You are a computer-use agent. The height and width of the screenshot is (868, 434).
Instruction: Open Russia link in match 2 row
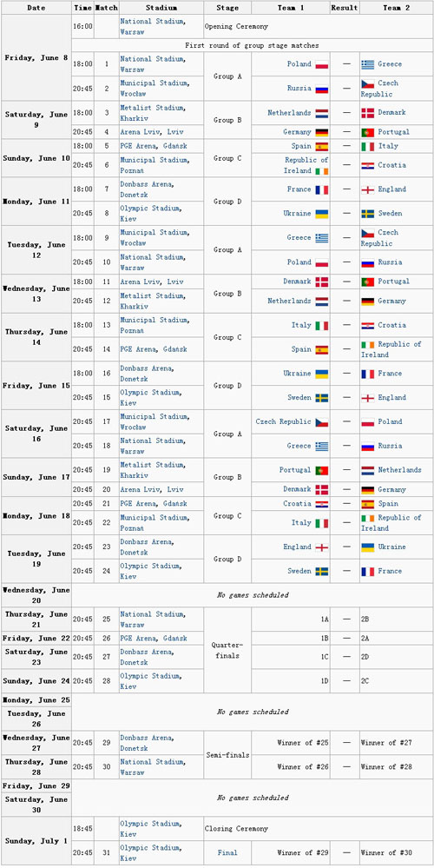(x=299, y=88)
